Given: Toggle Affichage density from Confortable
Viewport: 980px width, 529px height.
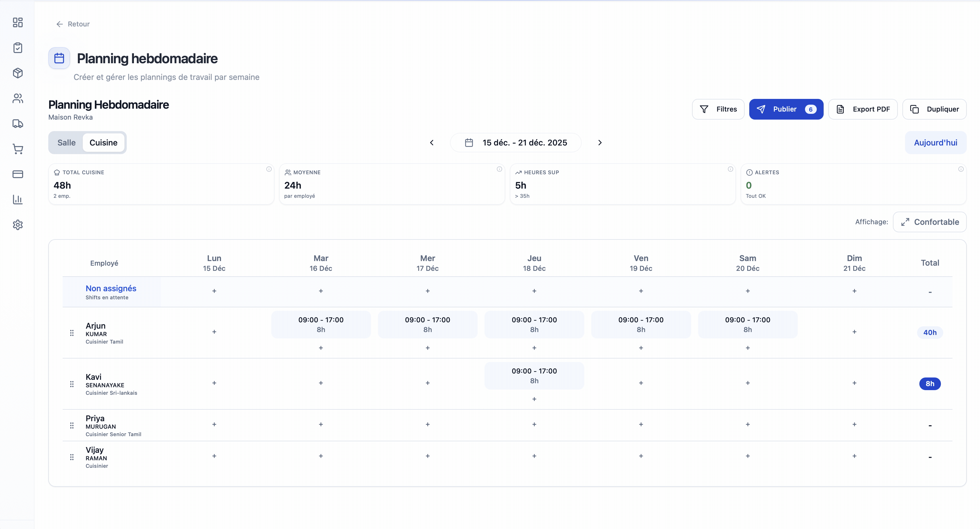Looking at the screenshot, I should pyautogui.click(x=929, y=222).
